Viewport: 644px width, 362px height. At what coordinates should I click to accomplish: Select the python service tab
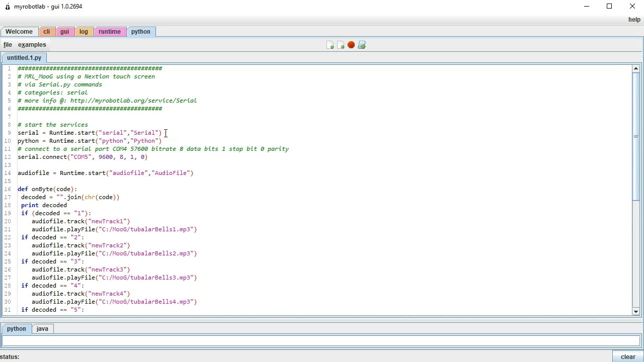pos(141,32)
